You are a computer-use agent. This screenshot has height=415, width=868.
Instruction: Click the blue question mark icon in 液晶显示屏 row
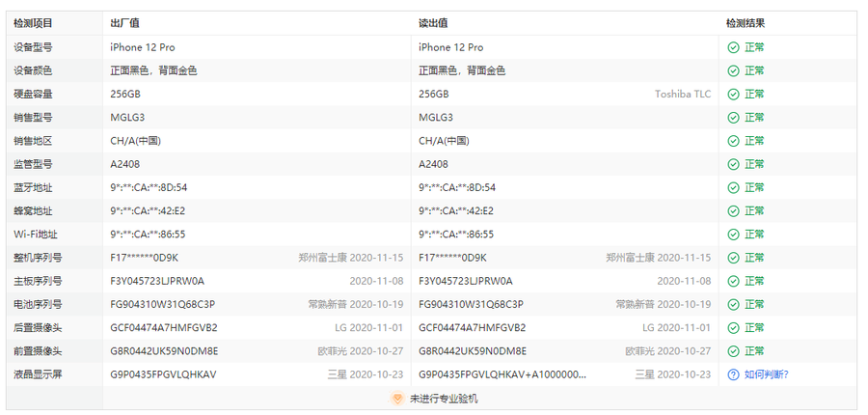pos(733,374)
